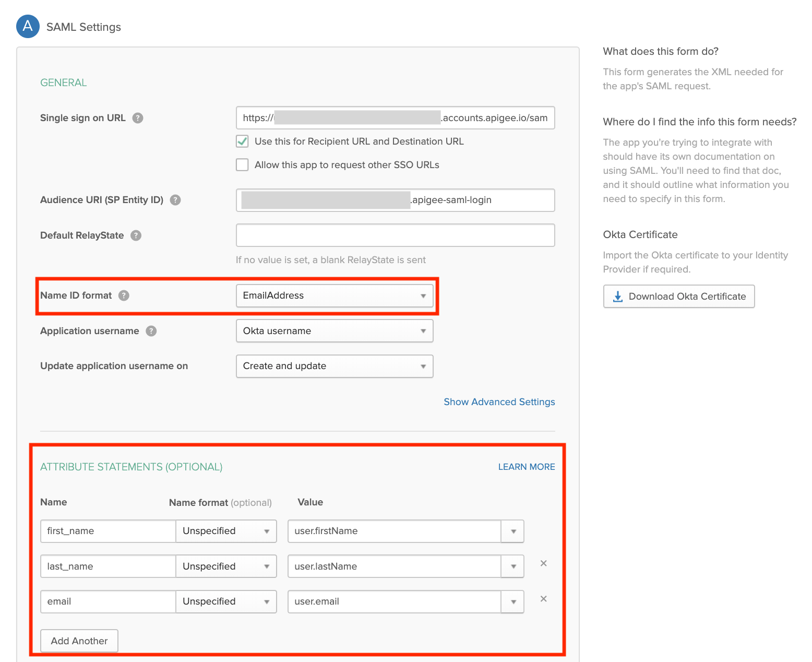Image resolution: width=812 pixels, height=662 pixels.
Task: Open the Application username dropdown
Action: tap(335, 331)
